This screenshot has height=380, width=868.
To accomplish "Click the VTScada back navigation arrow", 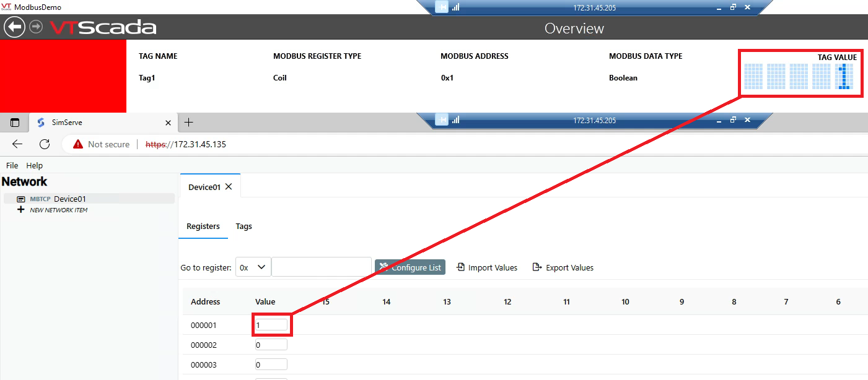I will (x=14, y=27).
